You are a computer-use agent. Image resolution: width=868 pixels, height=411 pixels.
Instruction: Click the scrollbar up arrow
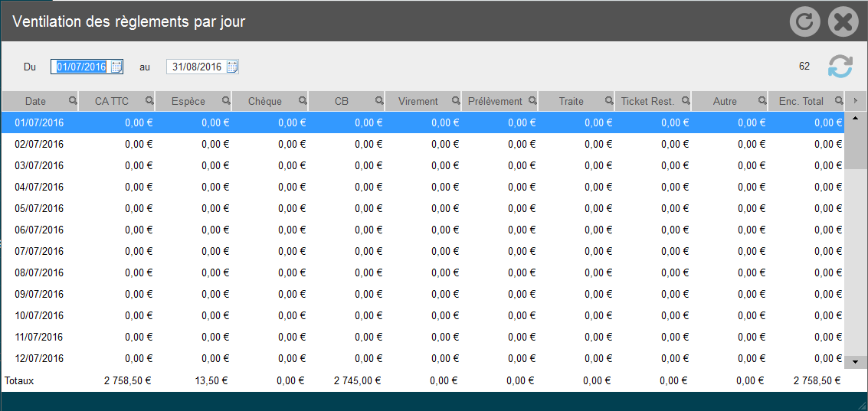pyautogui.click(x=855, y=118)
